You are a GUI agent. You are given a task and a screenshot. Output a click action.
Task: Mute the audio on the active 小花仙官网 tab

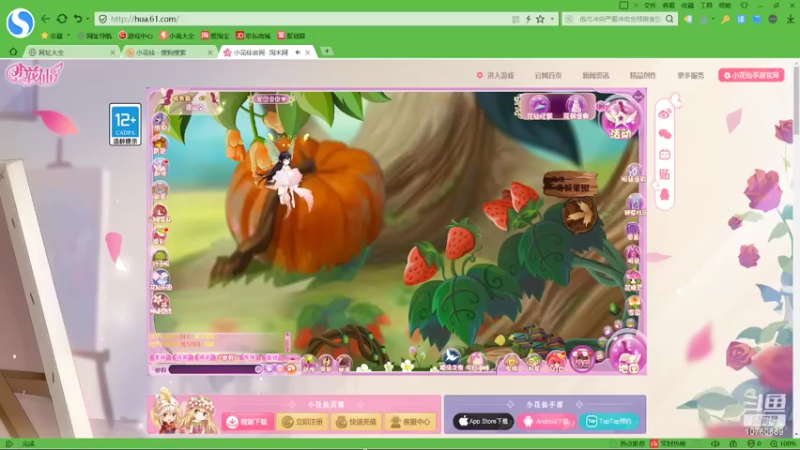pos(298,52)
